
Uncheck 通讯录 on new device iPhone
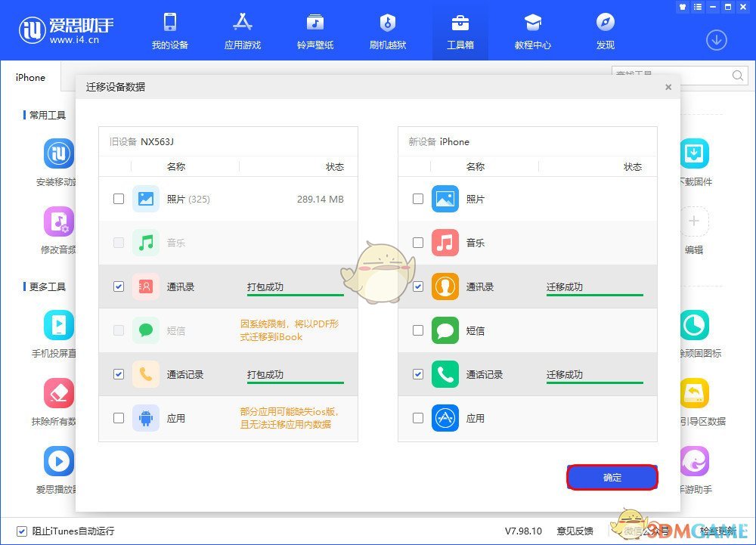point(418,286)
